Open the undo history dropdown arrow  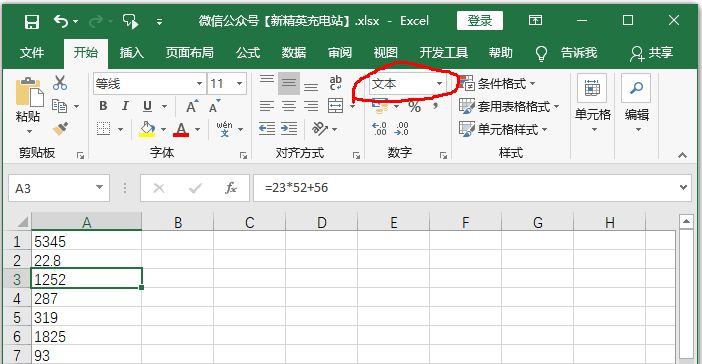(x=75, y=21)
